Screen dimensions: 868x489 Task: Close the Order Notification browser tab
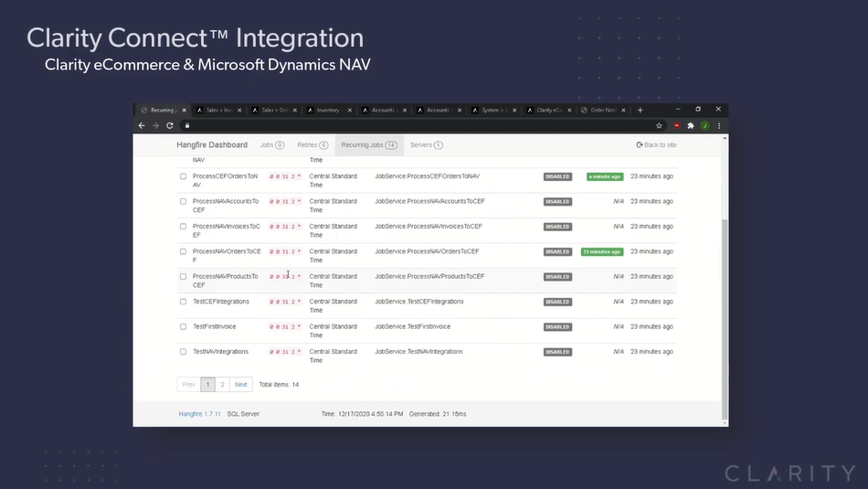(x=623, y=111)
